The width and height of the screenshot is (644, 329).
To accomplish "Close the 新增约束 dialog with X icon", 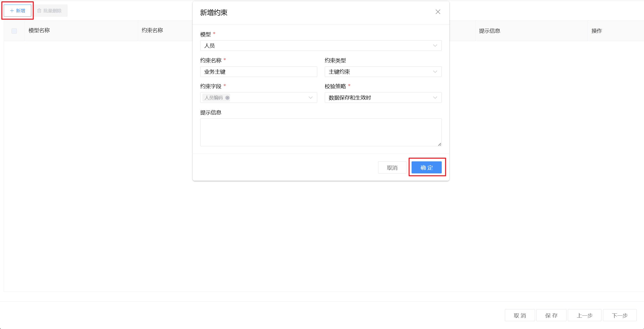I will tap(438, 12).
